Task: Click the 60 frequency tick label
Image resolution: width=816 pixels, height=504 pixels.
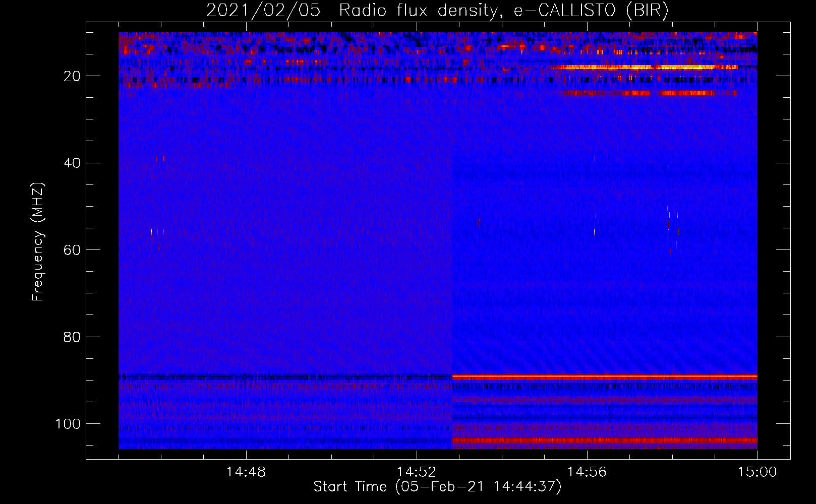Action: point(72,250)
